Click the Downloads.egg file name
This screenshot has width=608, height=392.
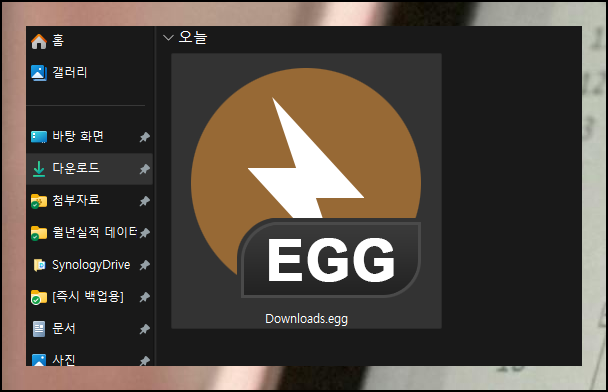click(x=306, y=319)
